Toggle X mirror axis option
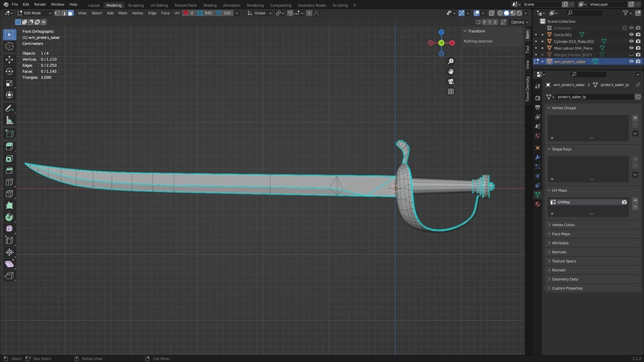Screen dimensions: 644x362 pos(484,22)
